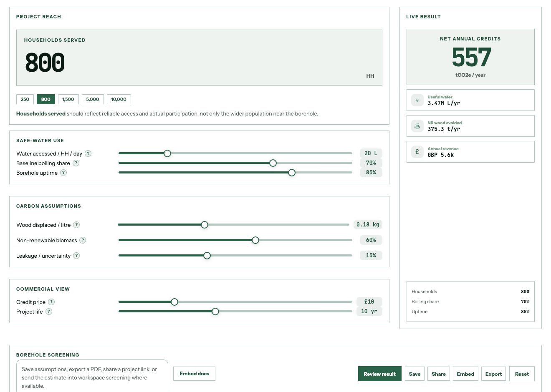Image resolution: width=551 pixels, height=392 pixels.
Task: Click the 15% leakage value
Action: click(371, 256)
